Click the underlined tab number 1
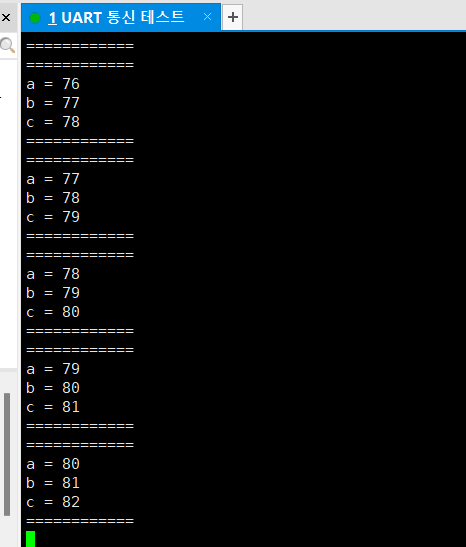This screenshot has height=547, width=466. (52, 17)
